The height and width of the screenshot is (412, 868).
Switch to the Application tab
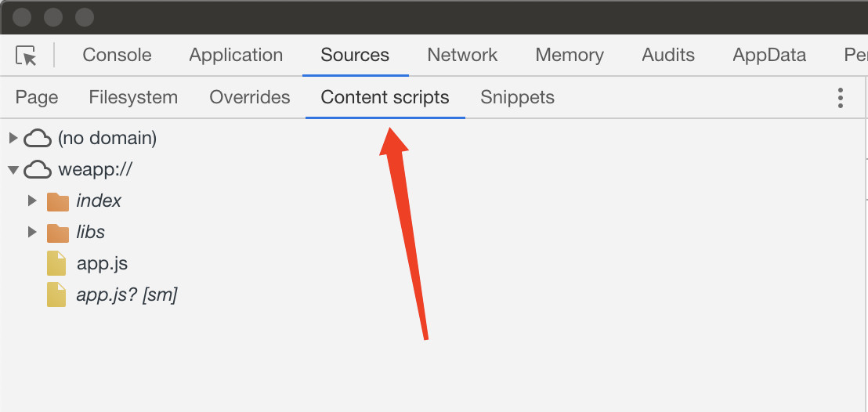coord(236,55)
